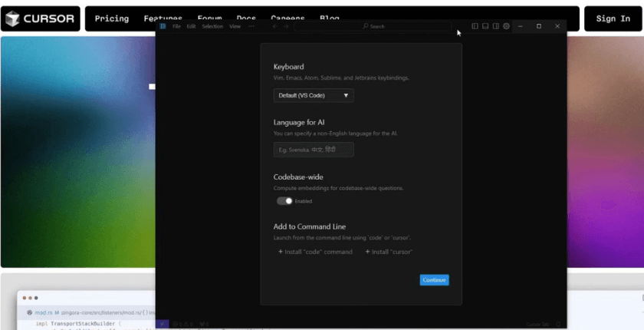The image size is (644, 330).
Task: Open the File menu
Action: click(176, 26)
